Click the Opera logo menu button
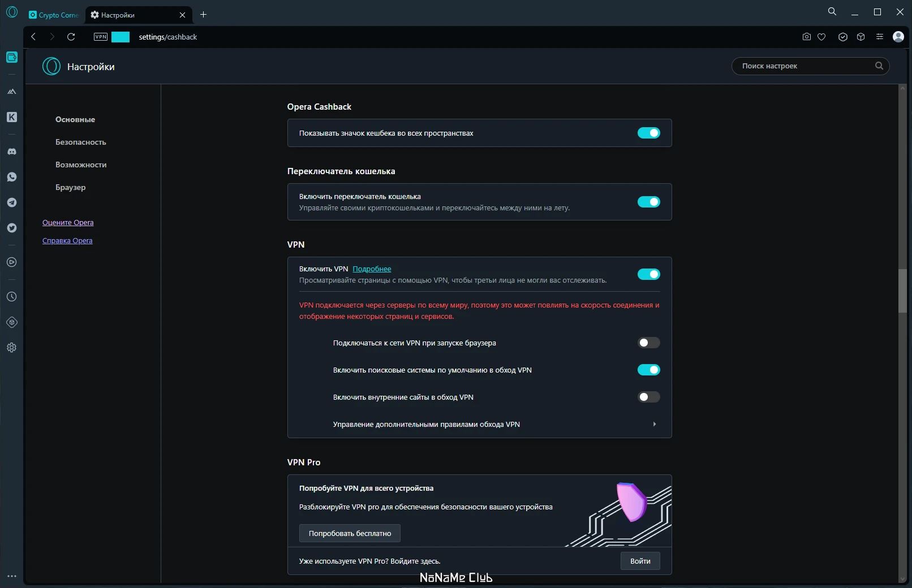Viewport: 912px width, 588px height. pyautogui.click(x=12, y=12)
